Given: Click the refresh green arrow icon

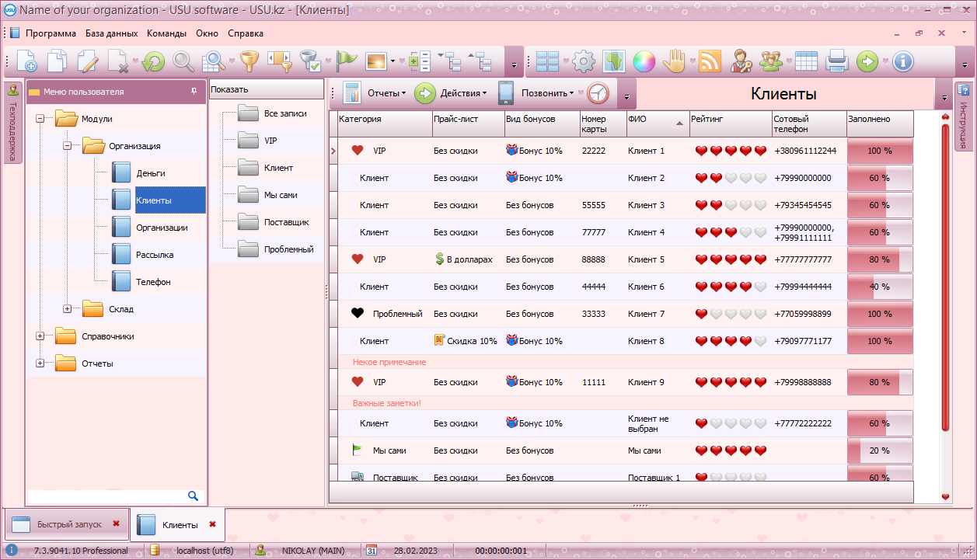Looking at the screenshot, I should tap(153, 61).
